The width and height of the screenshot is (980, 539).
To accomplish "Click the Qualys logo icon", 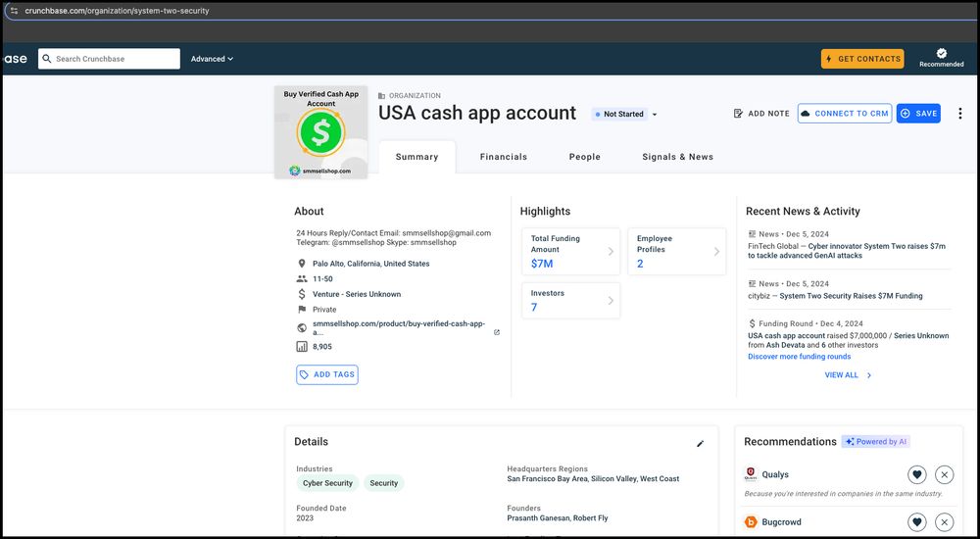I will tap(751, 474).
